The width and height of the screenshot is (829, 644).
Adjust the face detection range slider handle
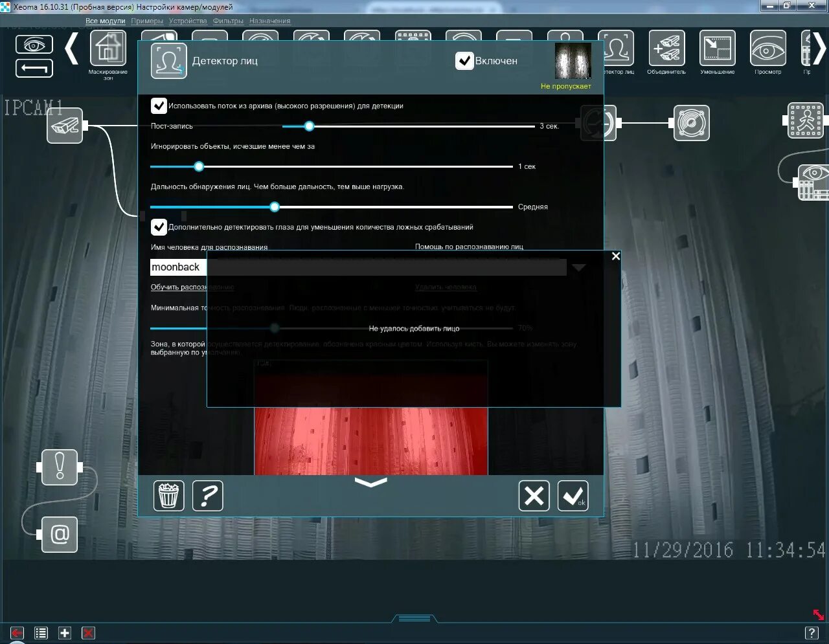point(275,206)
